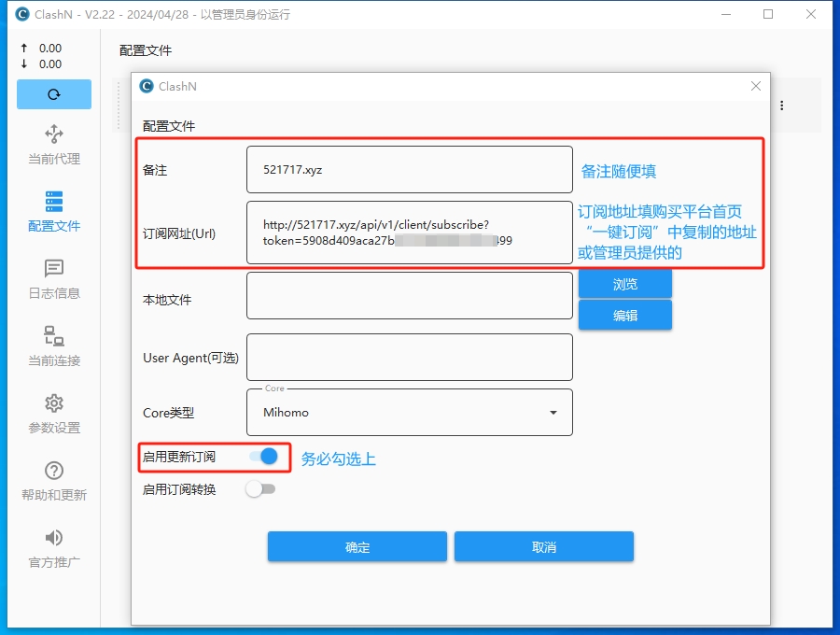Select the ClashN dialog title tab
This screenshot has width=840, height=635.
[x=177, y=86]
